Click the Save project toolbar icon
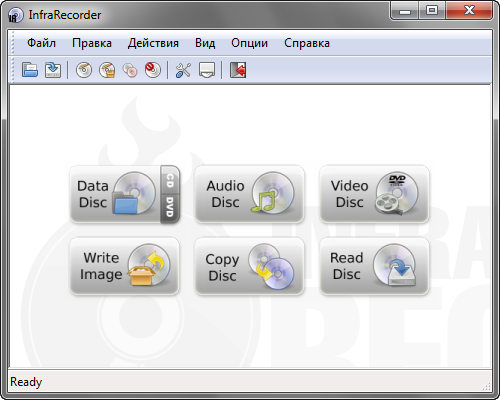 53,70
